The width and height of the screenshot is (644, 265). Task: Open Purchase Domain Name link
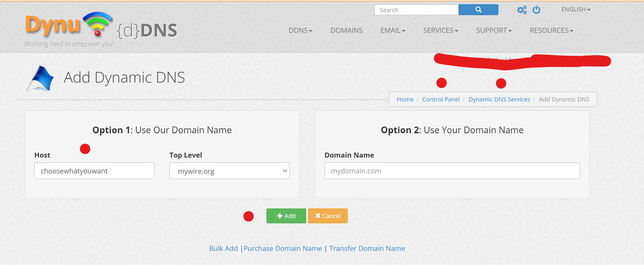point(283,248)
